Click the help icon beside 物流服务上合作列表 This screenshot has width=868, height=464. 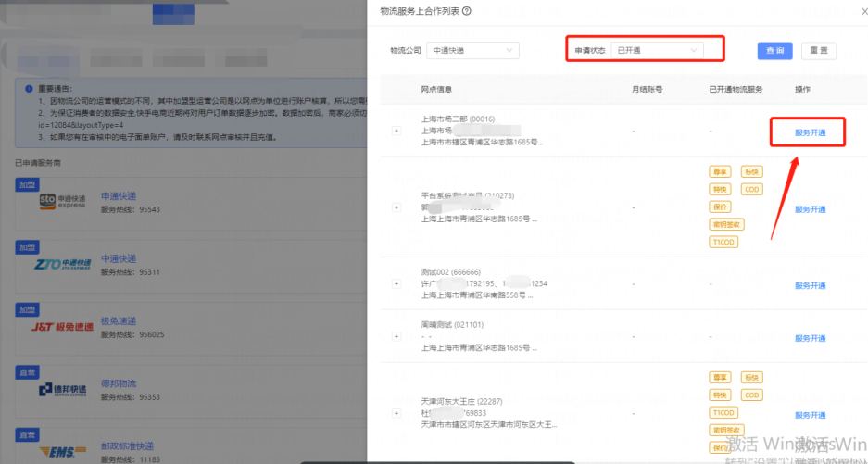click(x=466, y=11)
